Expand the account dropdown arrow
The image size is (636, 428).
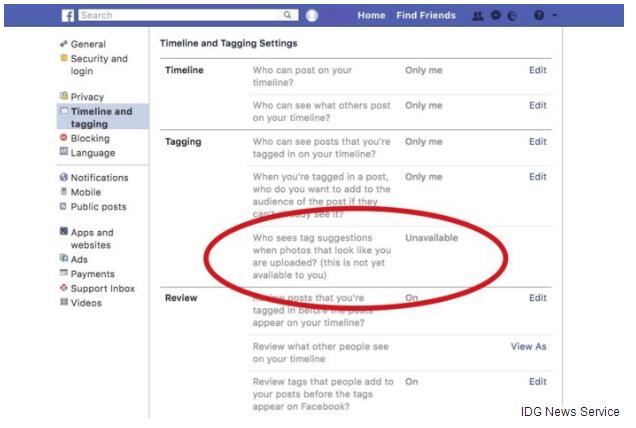554,15
